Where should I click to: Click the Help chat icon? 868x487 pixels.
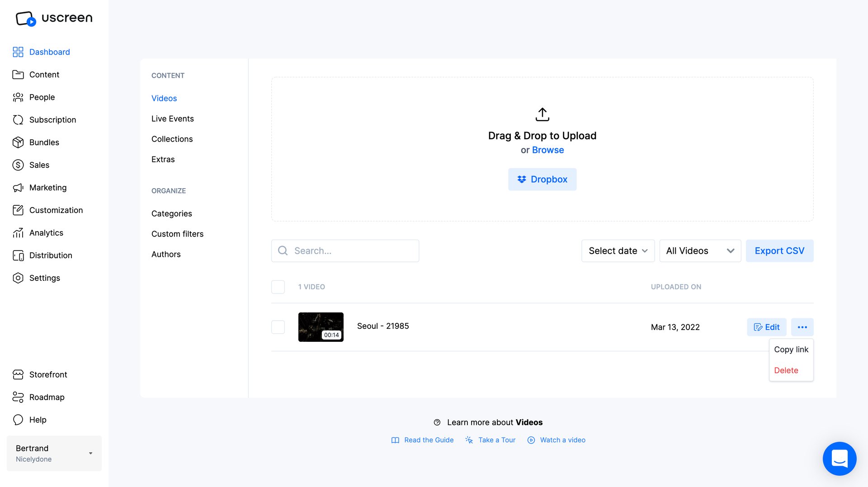click(x=18, y=420)
